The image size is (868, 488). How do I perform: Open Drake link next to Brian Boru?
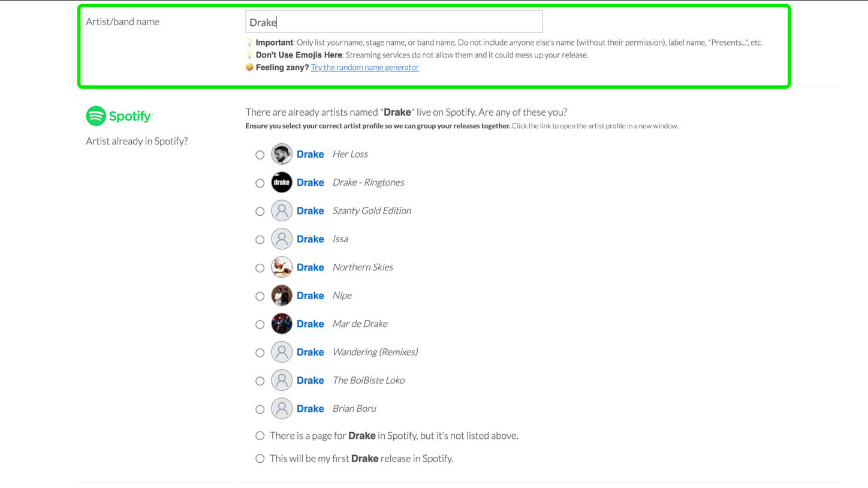(x=311, y=408)
